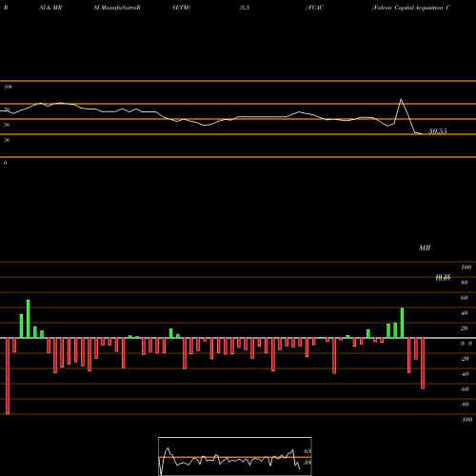Click the MR axis label 40

[465, 313]
